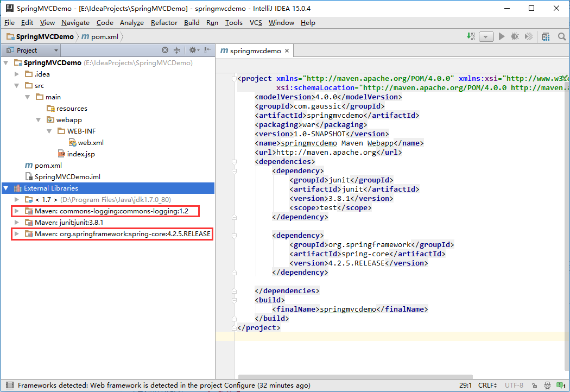Click the SpringMVCDemo.iml file icon

pos(29,177)
